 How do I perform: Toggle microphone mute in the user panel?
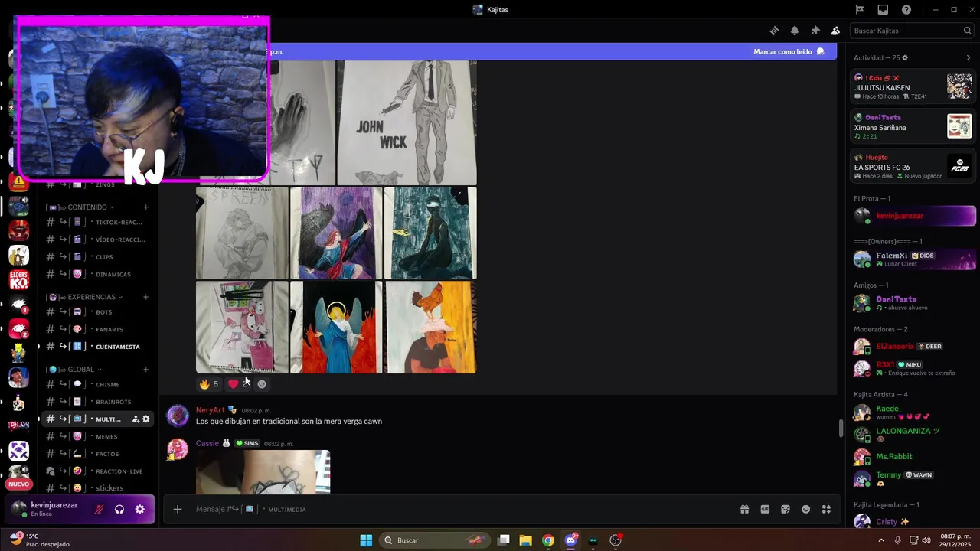coord(99,509)
